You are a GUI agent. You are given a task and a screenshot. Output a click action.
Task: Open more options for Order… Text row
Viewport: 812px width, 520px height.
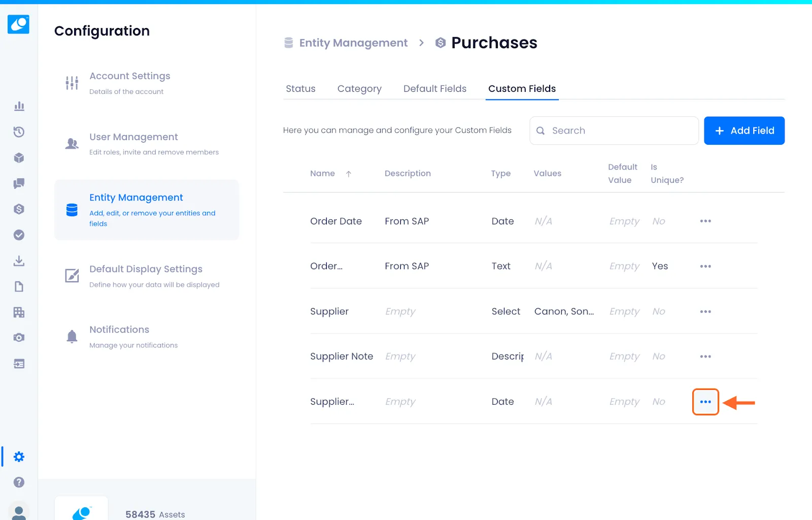705,266
